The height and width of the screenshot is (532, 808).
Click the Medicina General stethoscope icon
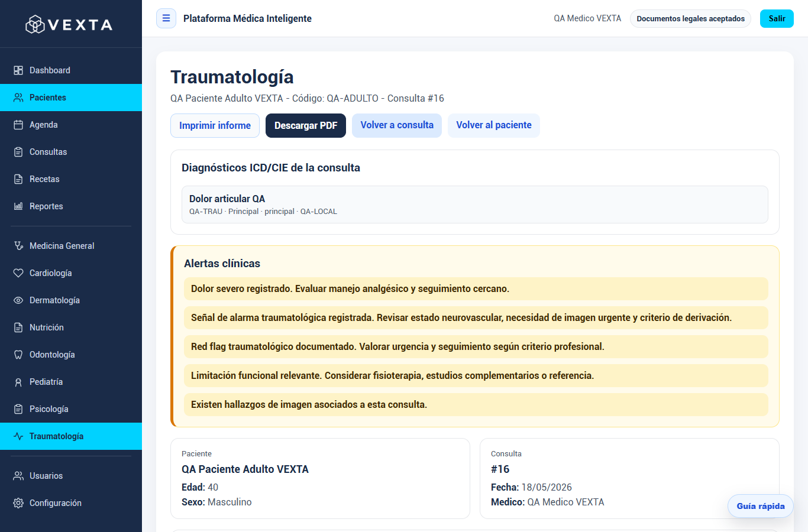[18, 246]
